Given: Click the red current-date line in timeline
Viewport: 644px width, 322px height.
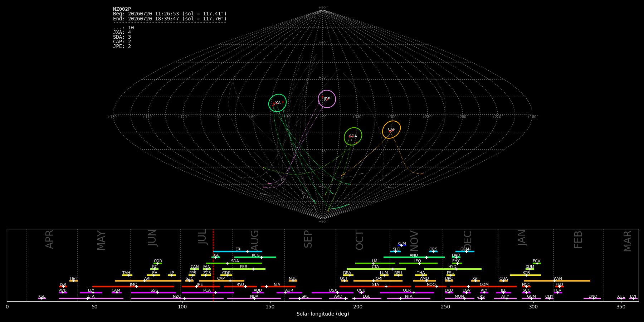Looking at the screenshot, I should click(213, 265).
